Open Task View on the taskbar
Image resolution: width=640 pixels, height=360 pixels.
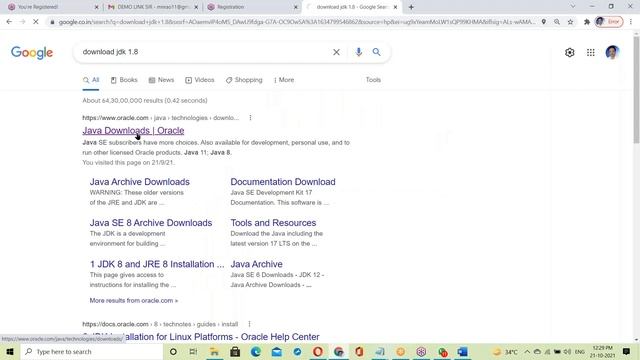(x=193, y=352)
